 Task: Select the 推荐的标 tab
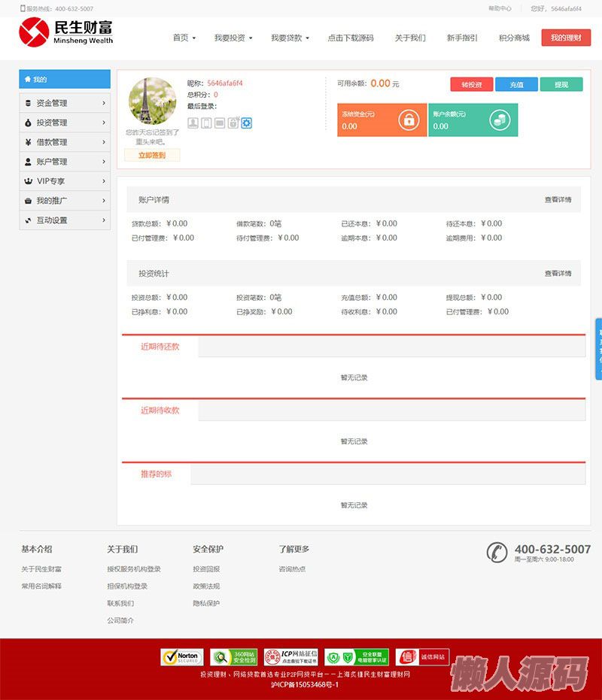[x=157, y=474]
